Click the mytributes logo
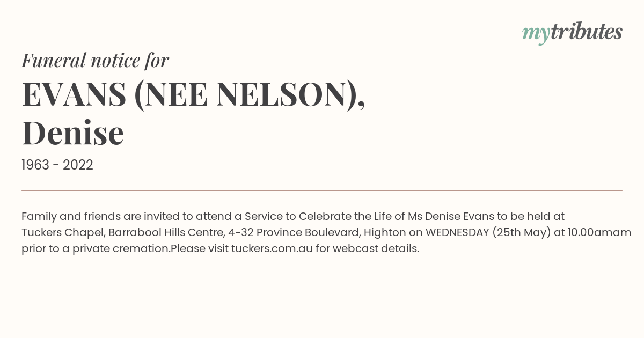 (x=572, y=33)
